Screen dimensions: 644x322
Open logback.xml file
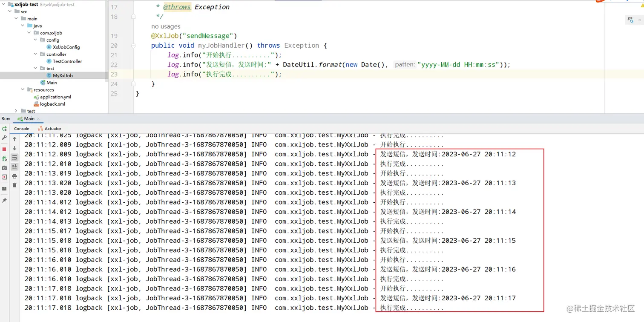(49, 104)
